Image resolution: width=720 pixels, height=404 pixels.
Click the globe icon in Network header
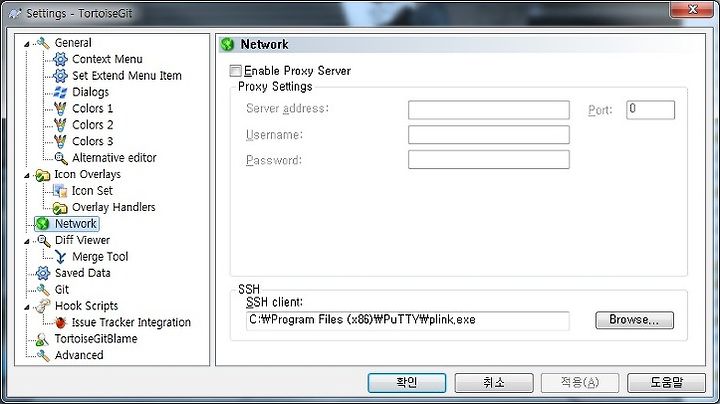(227, 45)
